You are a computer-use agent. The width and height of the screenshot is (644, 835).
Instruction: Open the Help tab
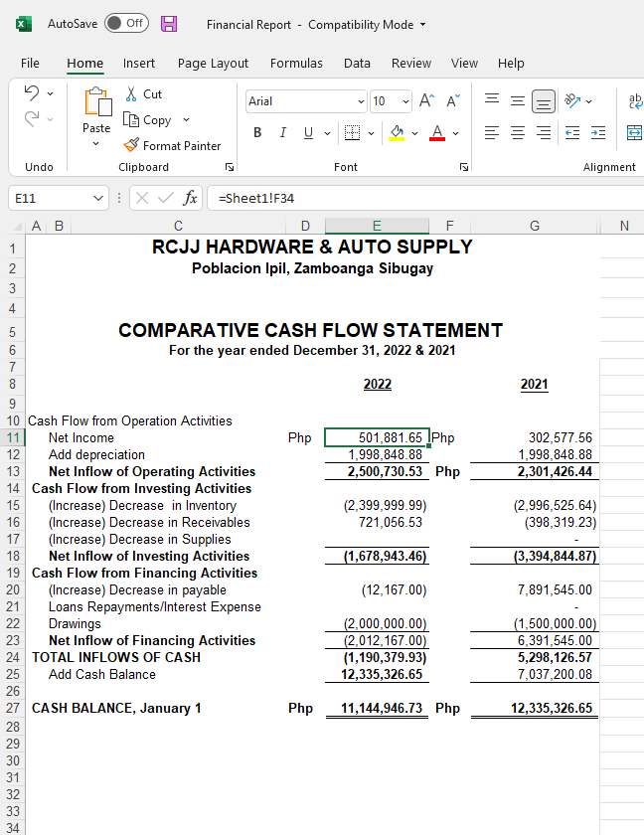pos(511,63)
